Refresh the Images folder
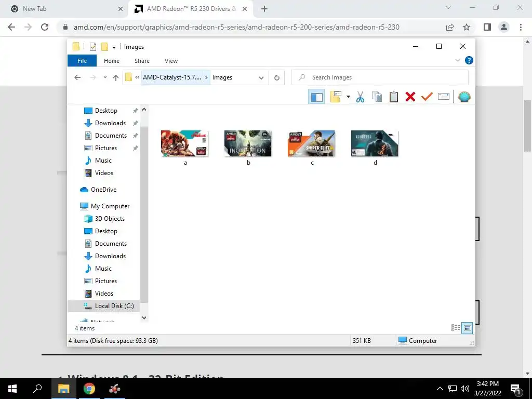This screenshot has width=532, height=399. click(x=277, y=78)
